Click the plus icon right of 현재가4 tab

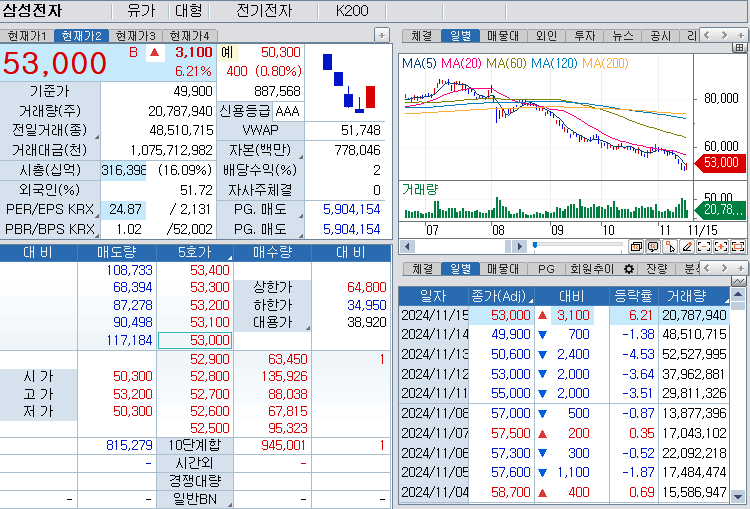click(381, 35)
